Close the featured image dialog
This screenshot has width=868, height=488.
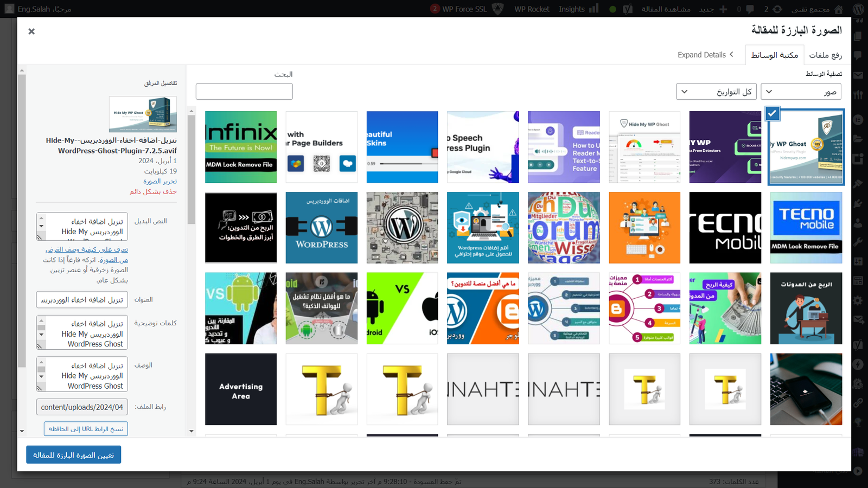tap(31, 31)
